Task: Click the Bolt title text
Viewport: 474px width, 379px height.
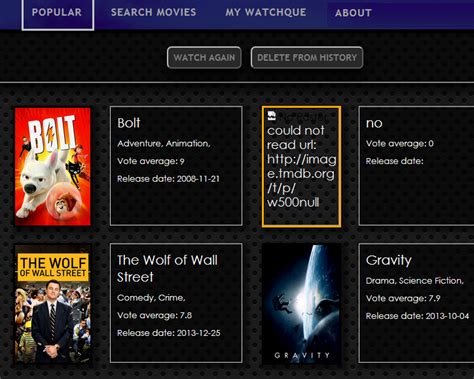Action: (x=129, y=123)
